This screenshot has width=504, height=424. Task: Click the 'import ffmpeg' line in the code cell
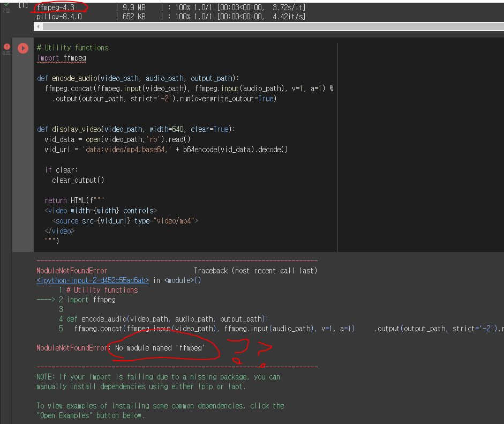pos(62,58)
